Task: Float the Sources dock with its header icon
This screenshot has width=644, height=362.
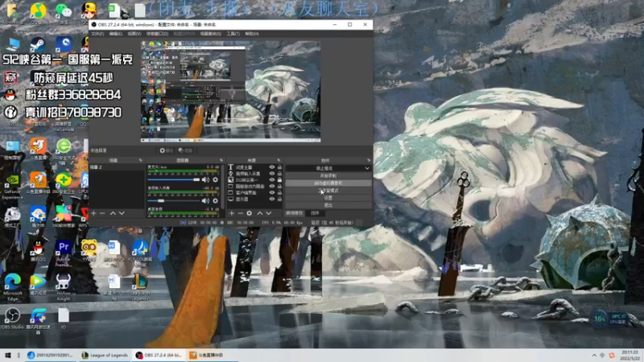Action: coord(279,160)
